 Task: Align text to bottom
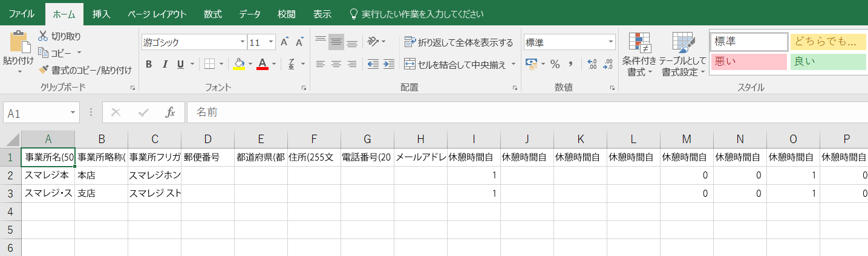pos(352,42)
